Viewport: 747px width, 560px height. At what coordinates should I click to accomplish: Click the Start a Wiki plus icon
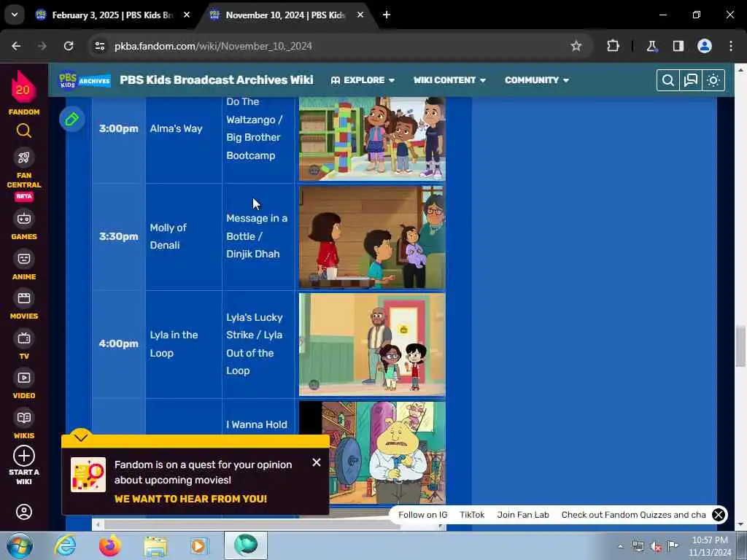click(x=24, y=456)
